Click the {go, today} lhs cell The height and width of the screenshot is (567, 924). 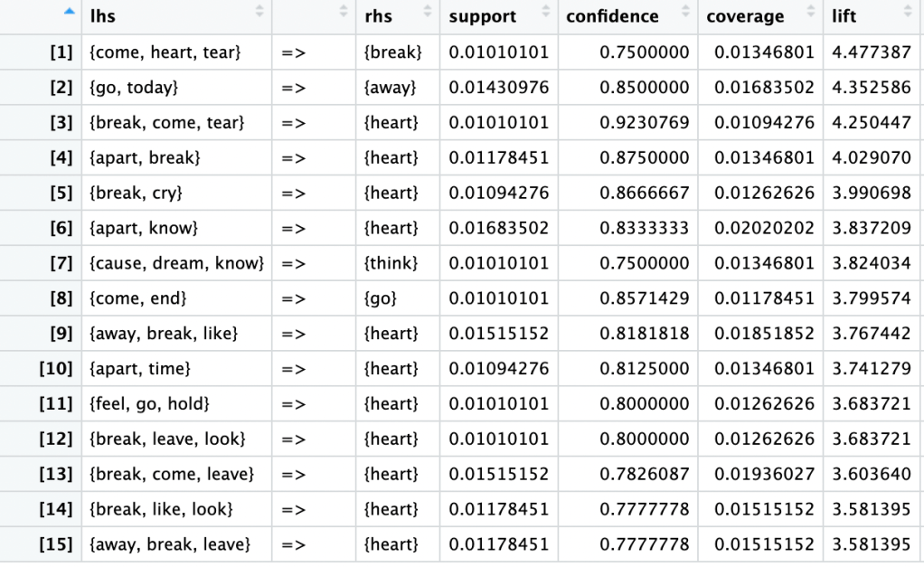point(135,88)
